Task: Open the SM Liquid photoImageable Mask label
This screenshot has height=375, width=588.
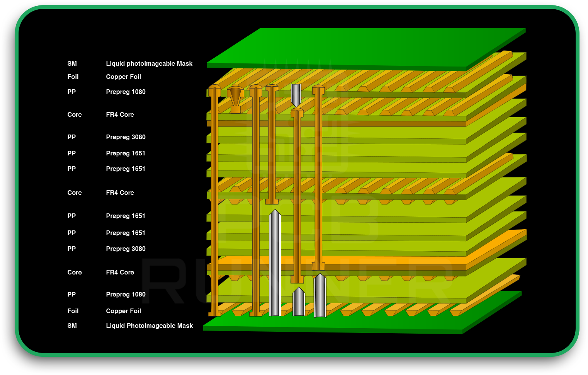Action: point(150,63)
